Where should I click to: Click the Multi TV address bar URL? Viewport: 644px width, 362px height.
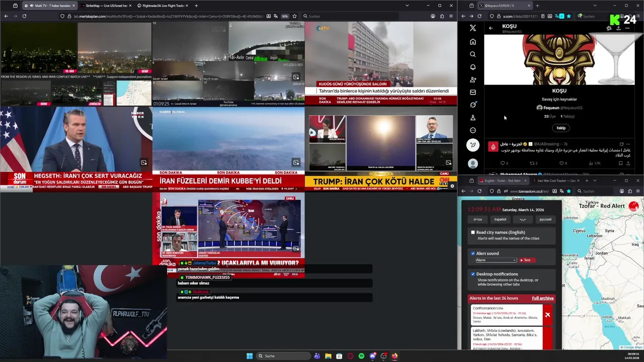(x=169, y=16)
